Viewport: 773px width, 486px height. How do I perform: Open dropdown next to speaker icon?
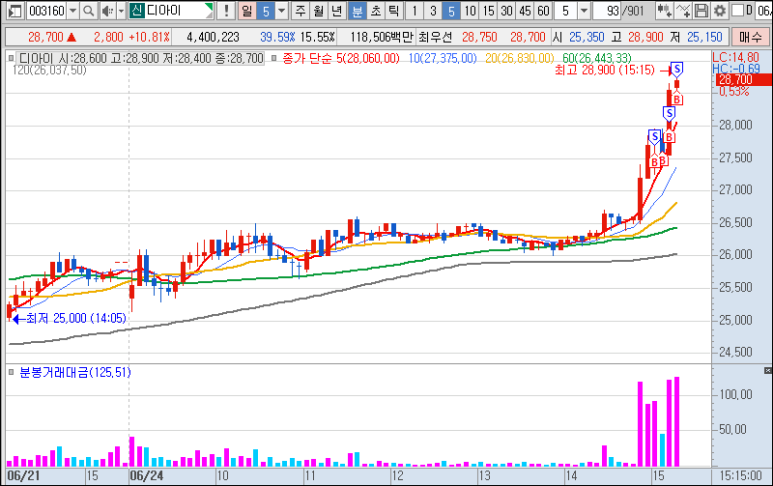coord(121,10)
